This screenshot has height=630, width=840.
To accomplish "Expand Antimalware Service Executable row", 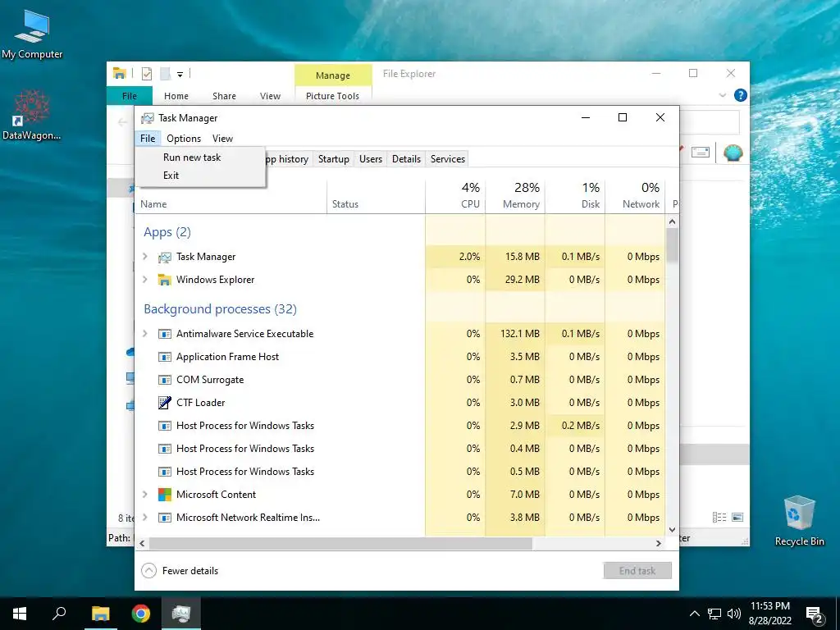I will (x=144, y=334).
